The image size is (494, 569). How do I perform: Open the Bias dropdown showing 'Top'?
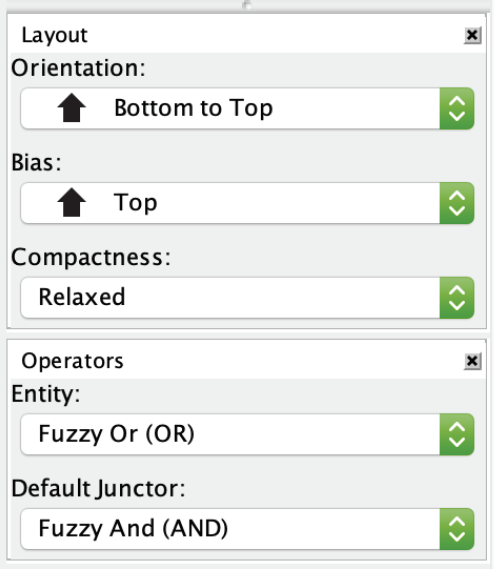pyautogui.click(x=247, y=203)
